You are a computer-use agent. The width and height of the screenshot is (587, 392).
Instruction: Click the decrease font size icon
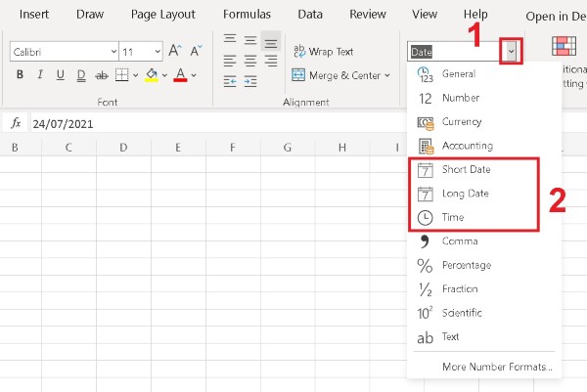click(196, 51)
